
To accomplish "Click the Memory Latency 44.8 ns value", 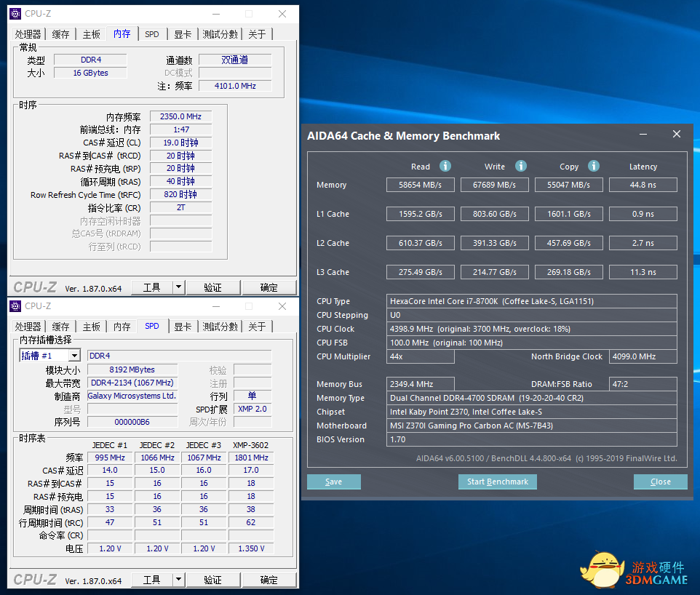I will coord(643,185).
